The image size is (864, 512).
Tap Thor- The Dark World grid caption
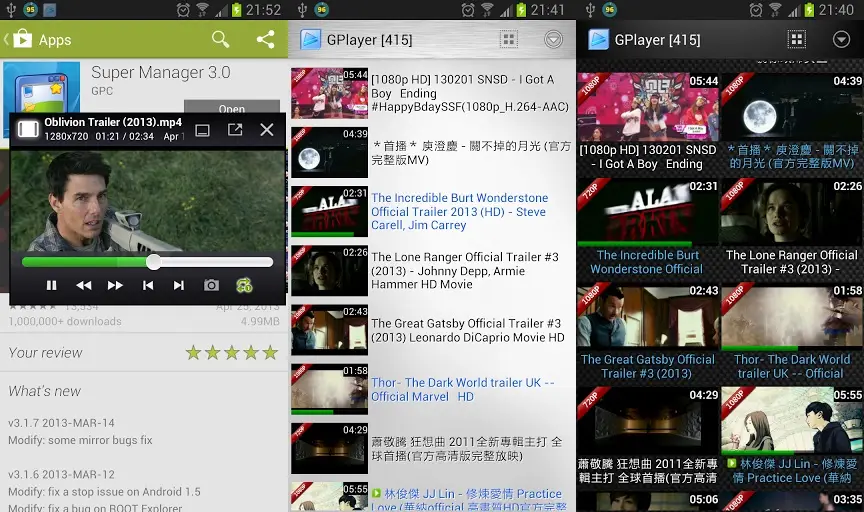pyautogui.click(x=792, y=367)
